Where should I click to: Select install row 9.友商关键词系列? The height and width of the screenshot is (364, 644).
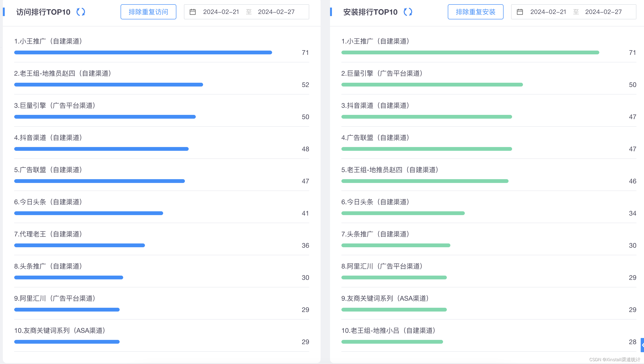coord(489,303)
